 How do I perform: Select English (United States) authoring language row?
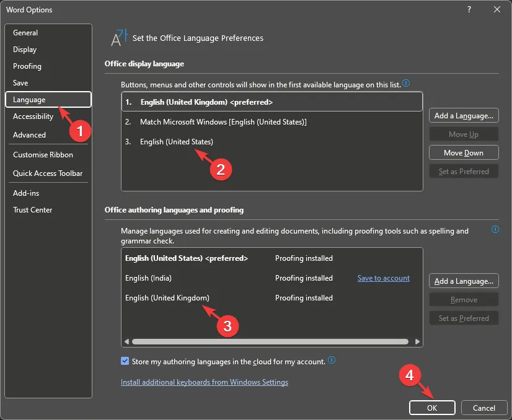click(x=272, y=258)
